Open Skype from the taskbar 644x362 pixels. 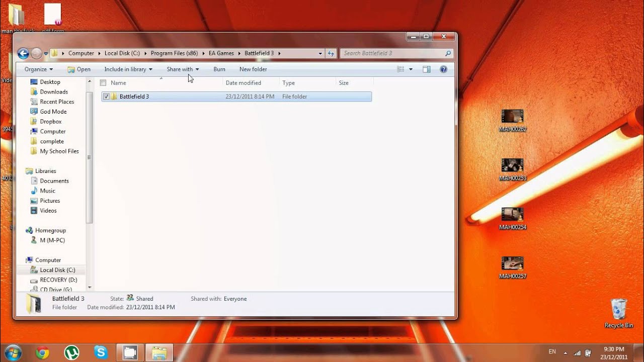click(x=101, y=353)
